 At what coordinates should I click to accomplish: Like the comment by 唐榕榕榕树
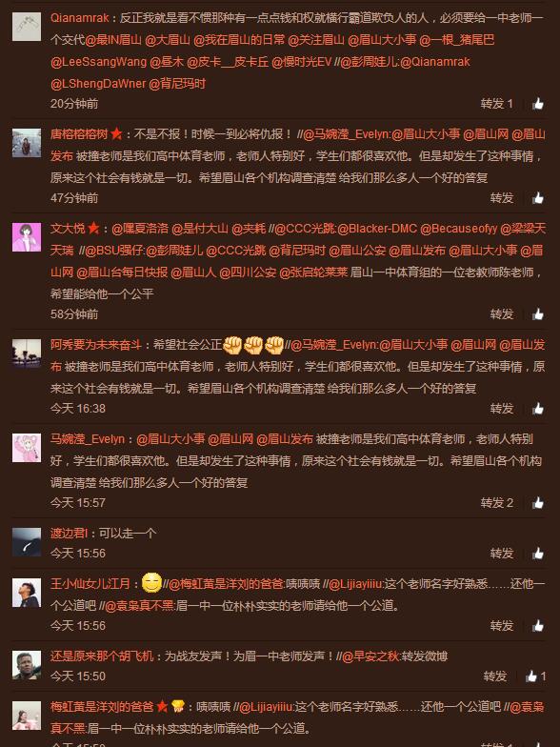(x=538, y=198)
